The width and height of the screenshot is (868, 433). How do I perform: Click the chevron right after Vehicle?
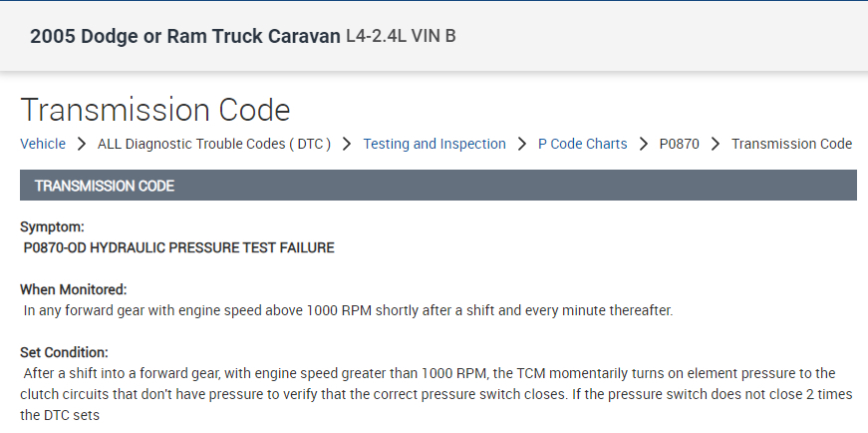click(82, 144)
